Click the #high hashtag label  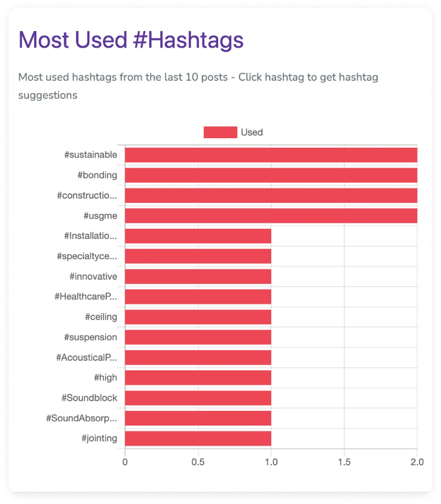pyautogui.click(x=105, y=378)
